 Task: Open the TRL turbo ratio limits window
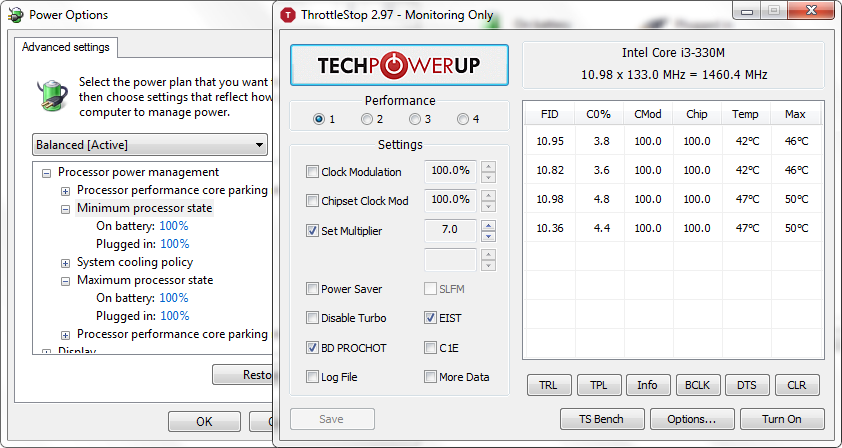point(548,385)
